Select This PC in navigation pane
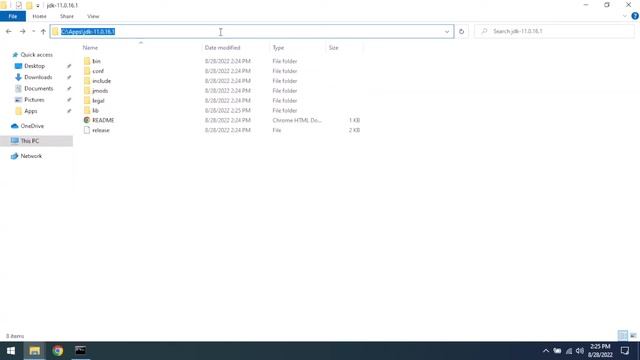Screen dimensions: 640x360 [37, 141]
